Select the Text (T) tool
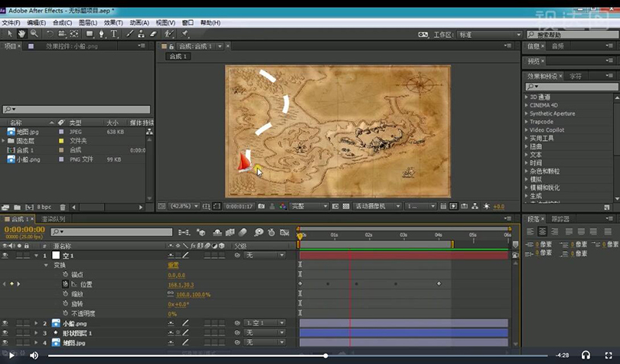Screen dimensions: 620x364 (x=114, y=34)
